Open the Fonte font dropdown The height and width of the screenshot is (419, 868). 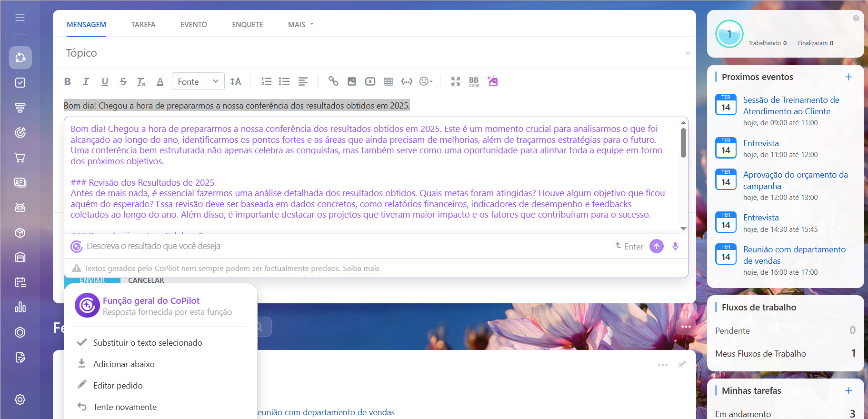(198, 81)
